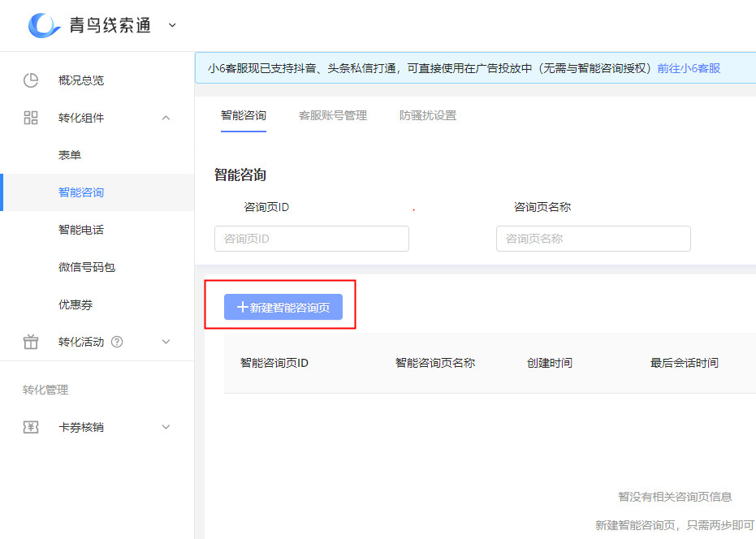Open the 防骚扰设置 tab
Viewport: 756px width, 539px height.
click(426, 115)
